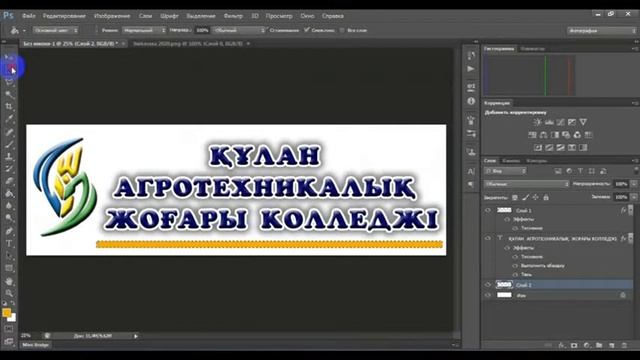
Task: Select the Paint Bucket tool in toolbox
Action: point(9,193)
